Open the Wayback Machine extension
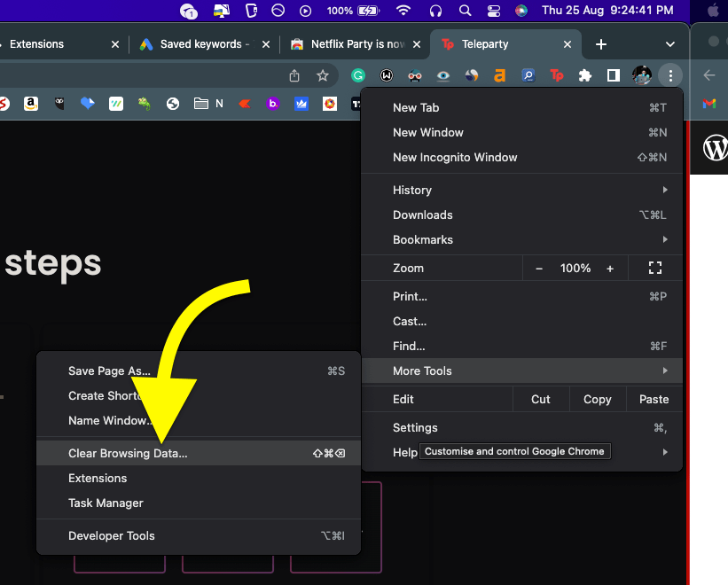The image size is (728, 585). 386,75
